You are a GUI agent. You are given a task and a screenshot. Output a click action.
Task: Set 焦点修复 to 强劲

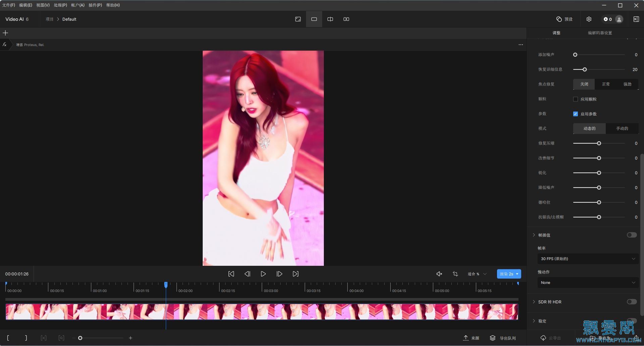[627, 84]
